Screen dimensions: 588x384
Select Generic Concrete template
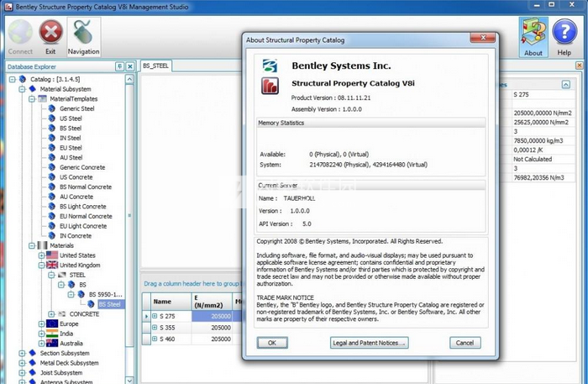82,167
